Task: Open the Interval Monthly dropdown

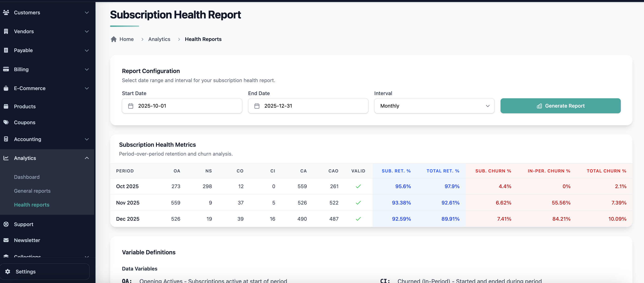Action: click(434, 106)
